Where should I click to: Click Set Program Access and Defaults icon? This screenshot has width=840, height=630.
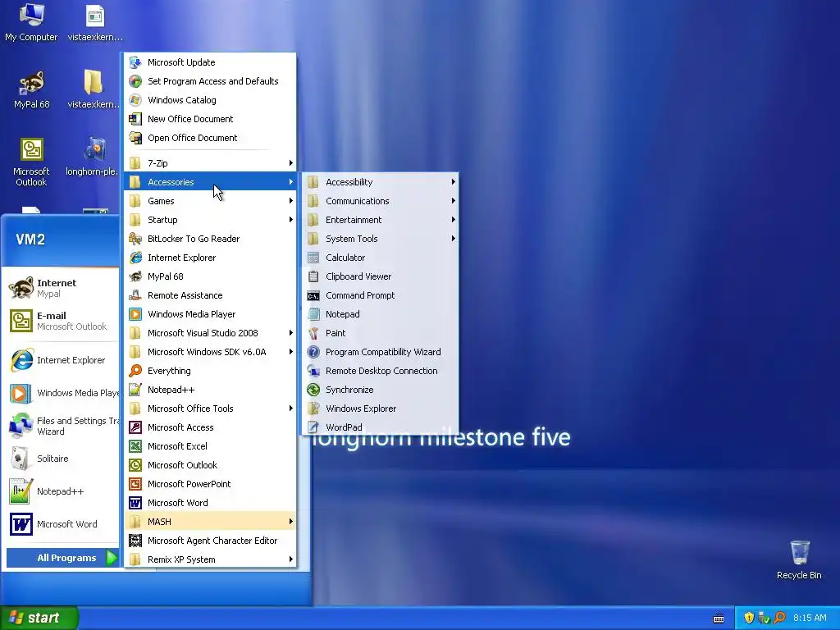tap(135, 81)
